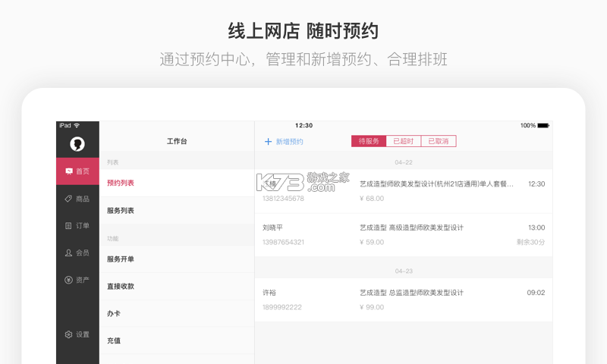Open the user profile avatar
Screen dimensions: 607x364
(77, 144)
